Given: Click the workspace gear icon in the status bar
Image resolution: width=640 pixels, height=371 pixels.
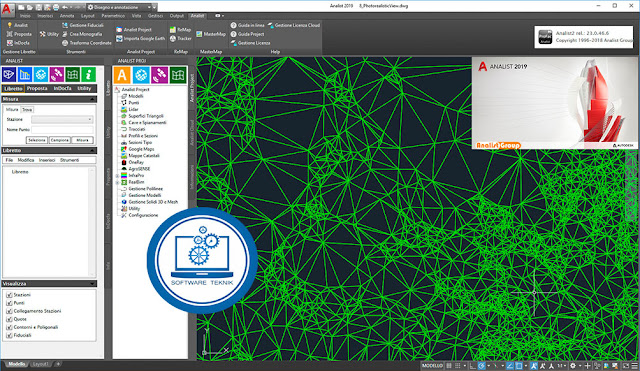Looking at the screenshot, I should 573,366.
